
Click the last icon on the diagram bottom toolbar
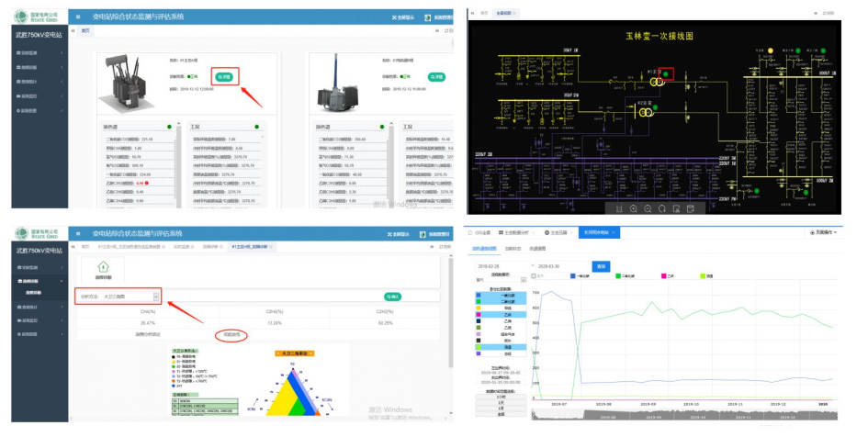pyautogui.click(x=693, y=208)
